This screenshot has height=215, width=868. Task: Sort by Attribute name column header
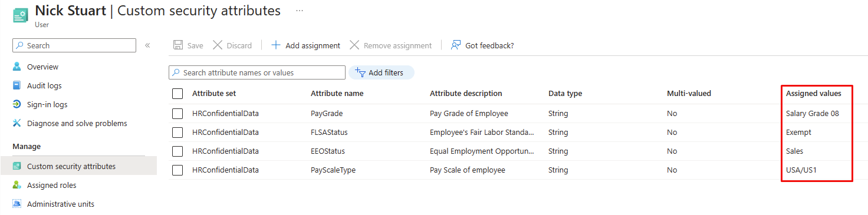(x=337, y=93)
